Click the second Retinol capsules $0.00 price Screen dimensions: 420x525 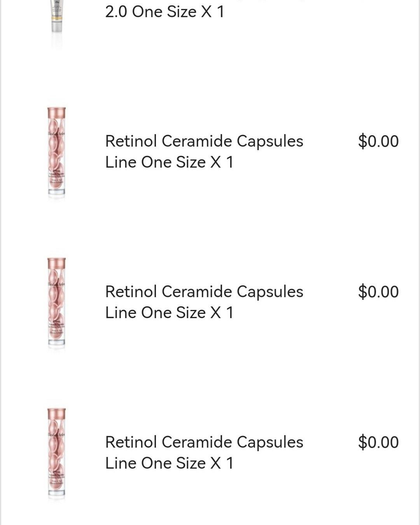pos(378,292)
